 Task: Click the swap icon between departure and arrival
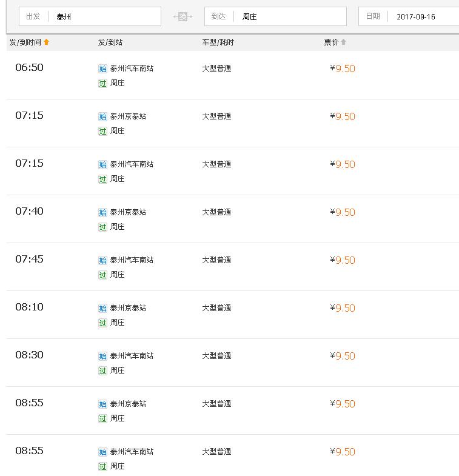pos(183,16)
